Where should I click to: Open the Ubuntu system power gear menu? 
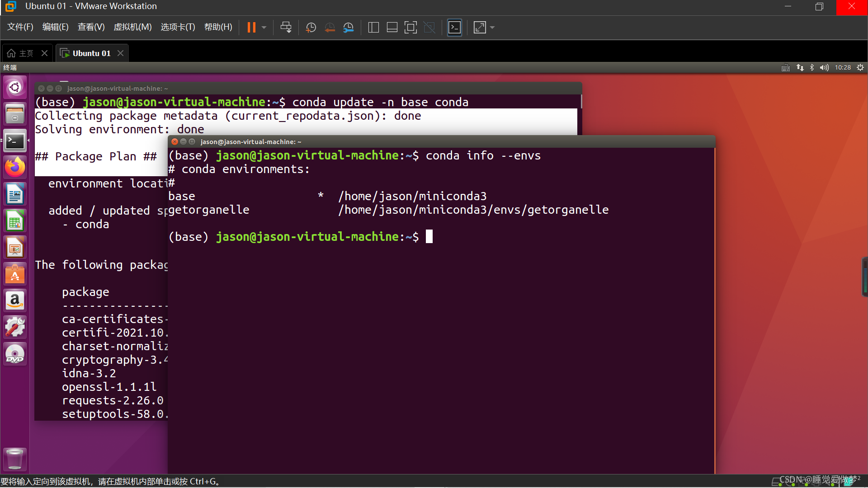(860, 67)
